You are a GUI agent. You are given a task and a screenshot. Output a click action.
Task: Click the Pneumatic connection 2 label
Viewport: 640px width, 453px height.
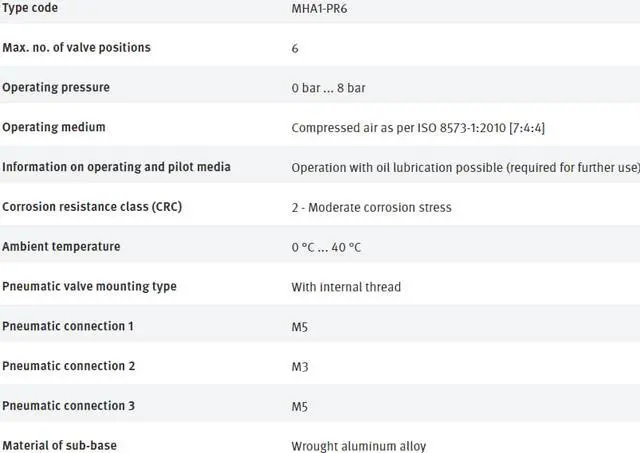pos(68,366)
